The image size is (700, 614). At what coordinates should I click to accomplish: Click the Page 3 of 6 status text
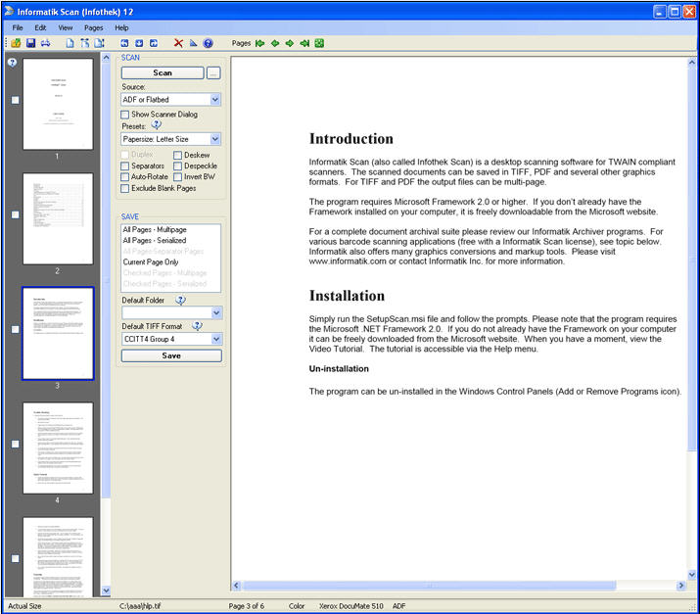coord(247,606)
